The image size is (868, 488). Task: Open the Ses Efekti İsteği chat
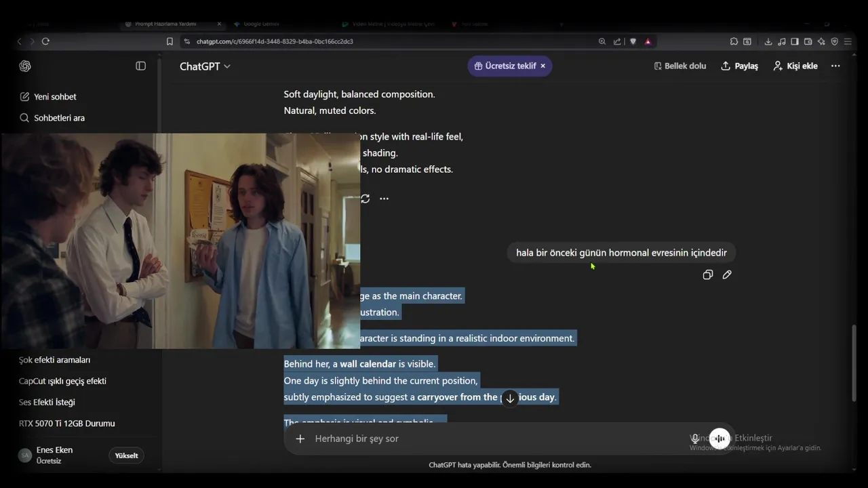[47, 402]
